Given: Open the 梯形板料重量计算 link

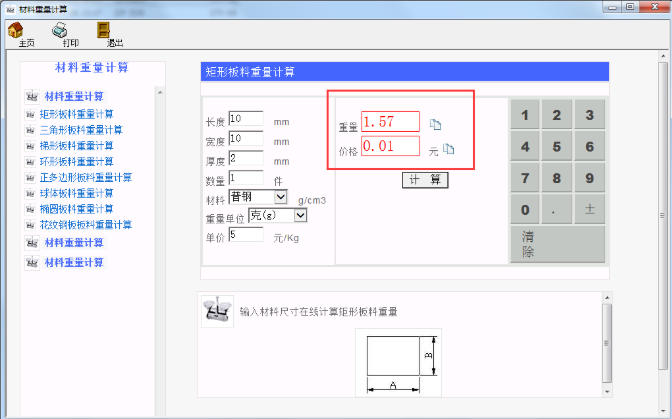Looking at the screenshot, I should click(x=77, y=146).
